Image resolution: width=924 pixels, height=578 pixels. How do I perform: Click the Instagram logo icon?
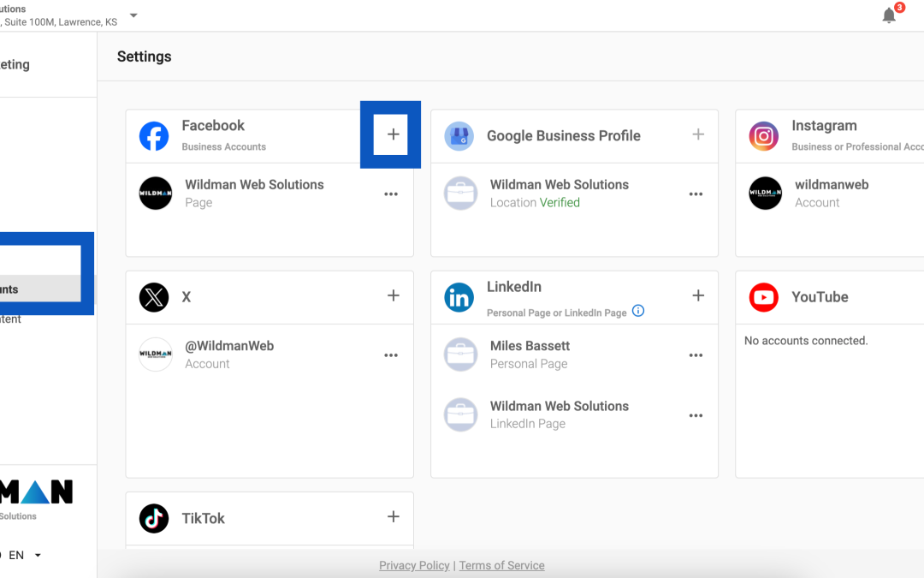pos(764,136)
